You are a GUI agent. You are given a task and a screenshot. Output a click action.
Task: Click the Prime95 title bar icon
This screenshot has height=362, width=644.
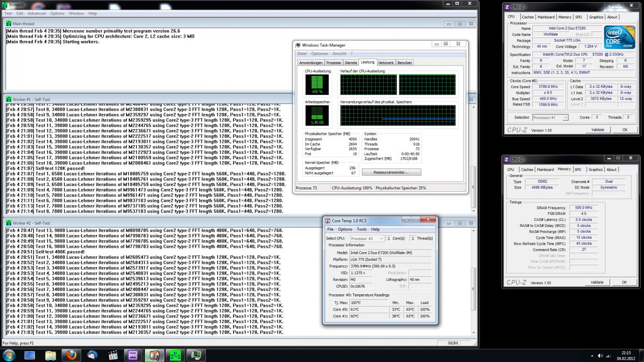(x=5, y=5)
